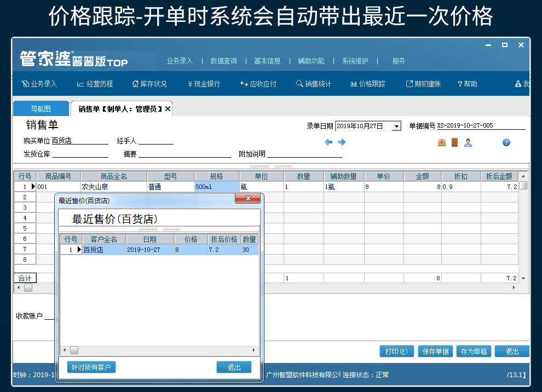Open 库存状况 toolbar item
Screen dimensions: 542x392
pyautogui.click(x=149, y=84)
